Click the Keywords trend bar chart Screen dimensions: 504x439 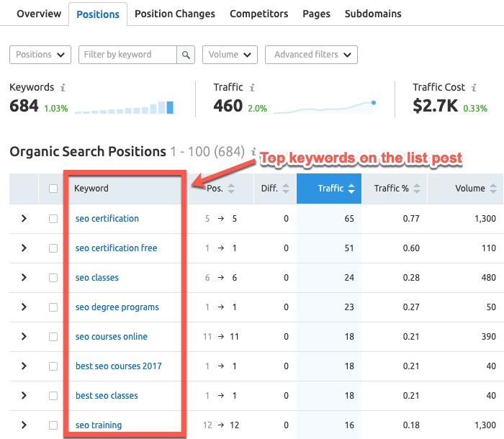click(124, 108)
